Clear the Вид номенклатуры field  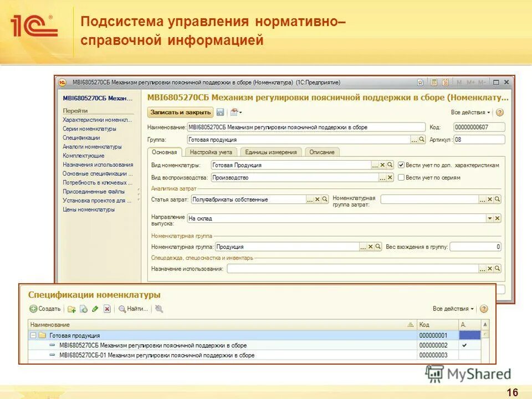click(x=382, y=165)
